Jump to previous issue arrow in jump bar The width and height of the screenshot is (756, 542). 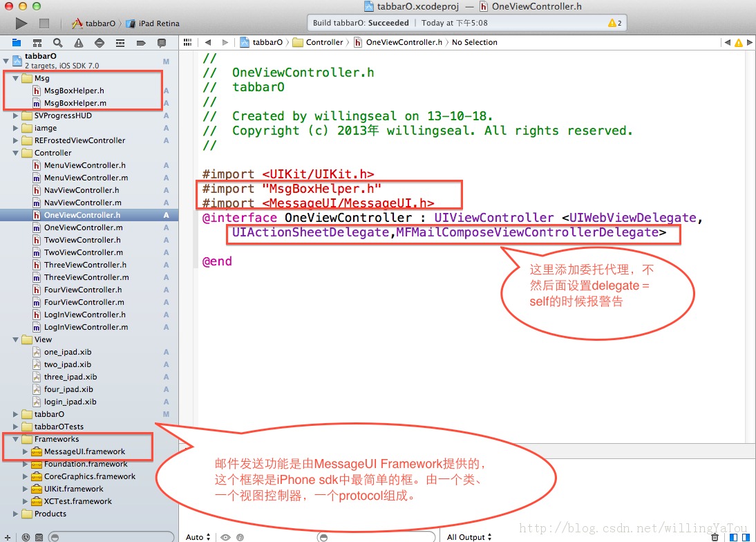pyautogui.click(x=727, y=42)
